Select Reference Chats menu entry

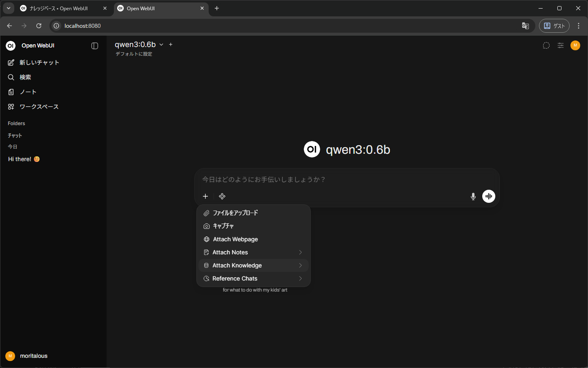coord(254,278)
